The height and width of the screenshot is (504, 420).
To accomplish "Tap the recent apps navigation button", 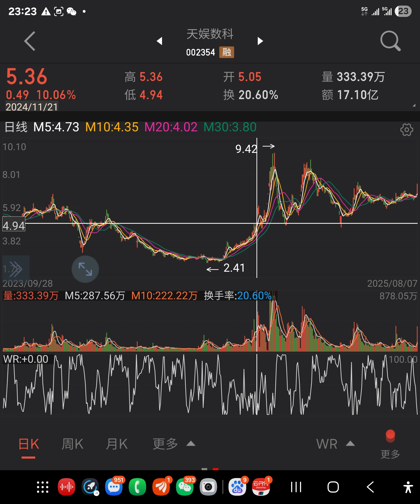I will (296, 487).
